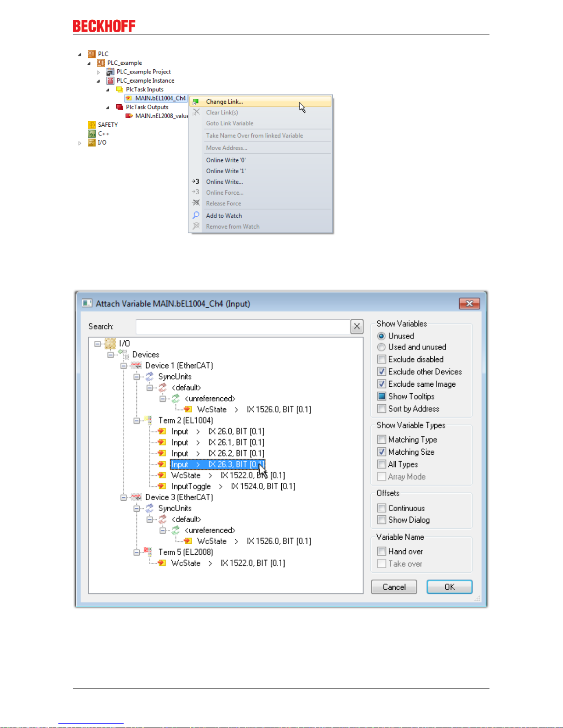Click input icon of IX 26.0 row

[x=162, y=431]
